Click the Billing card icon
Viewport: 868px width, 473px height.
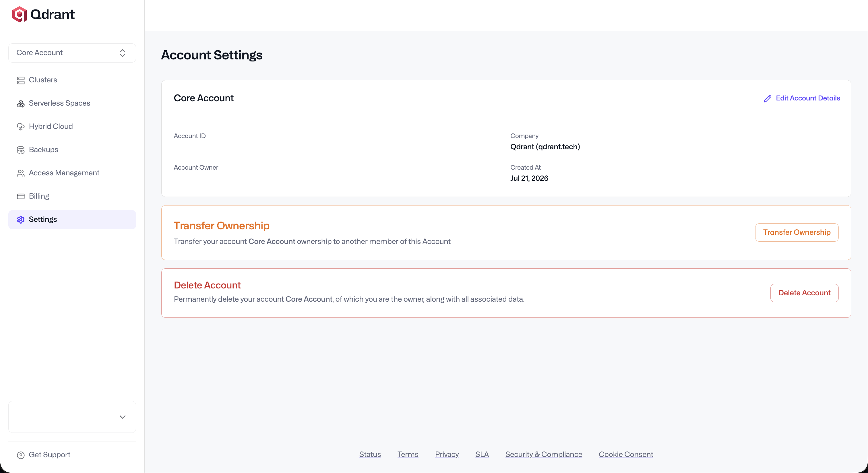[21, 196]
